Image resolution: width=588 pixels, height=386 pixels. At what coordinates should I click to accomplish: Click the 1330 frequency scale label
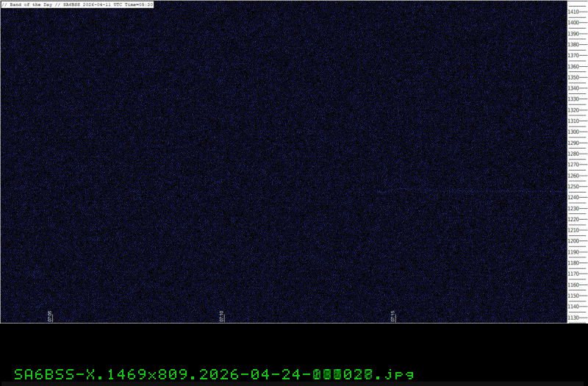573,99
